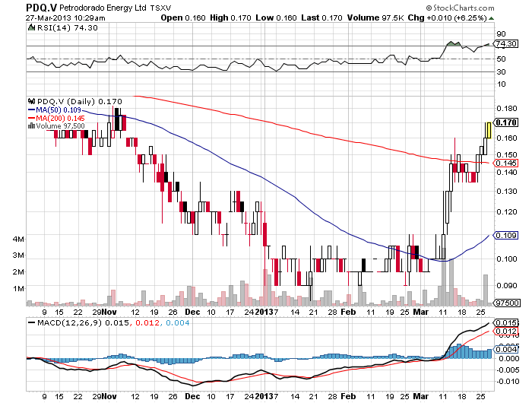This screenshot has width=532, height=403.
Task: Click the red 0.145 MA(200) price tag
Action: pyautogui.click(x=506, y=163)
